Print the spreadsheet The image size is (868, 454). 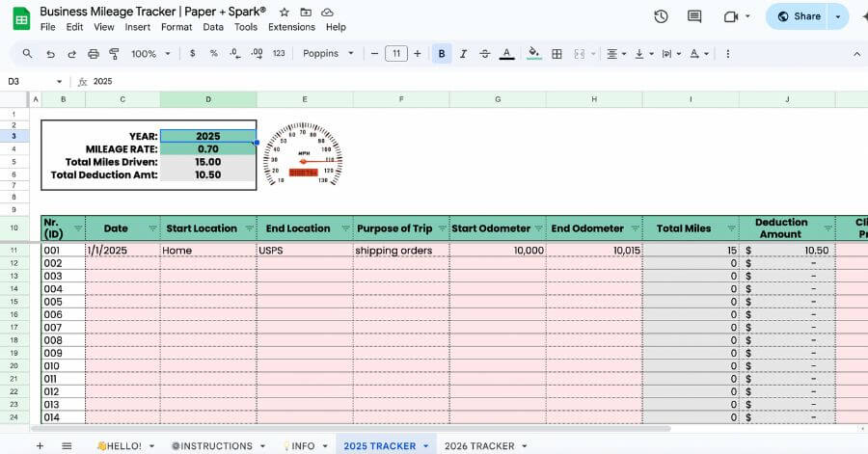[94, 54]
